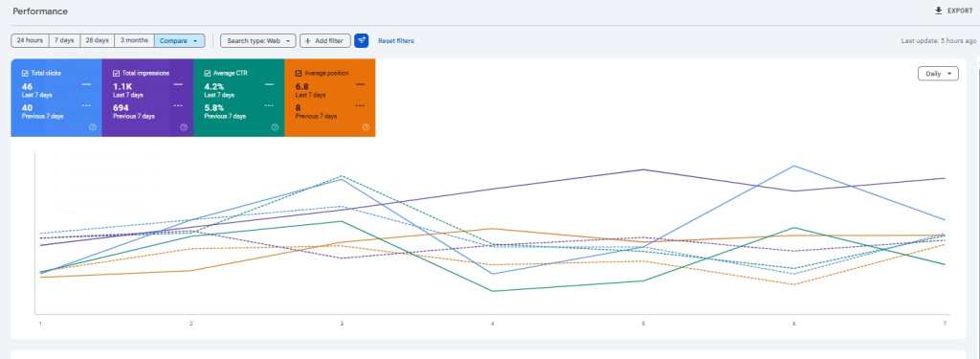The width and height of the screenshot is (980, 359).
Task: Uncheck the Average CTR checkbox
Action: point(208,73)
